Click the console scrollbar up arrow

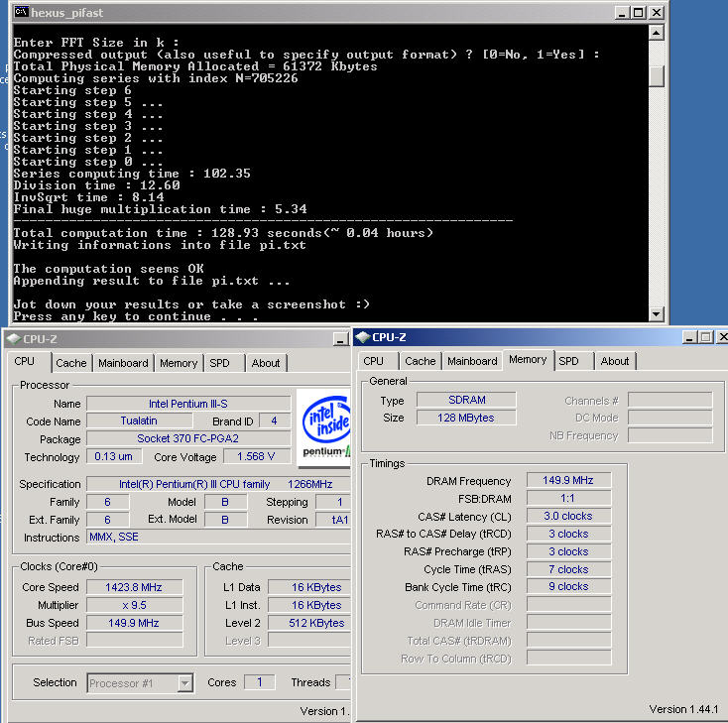(656, 33)
